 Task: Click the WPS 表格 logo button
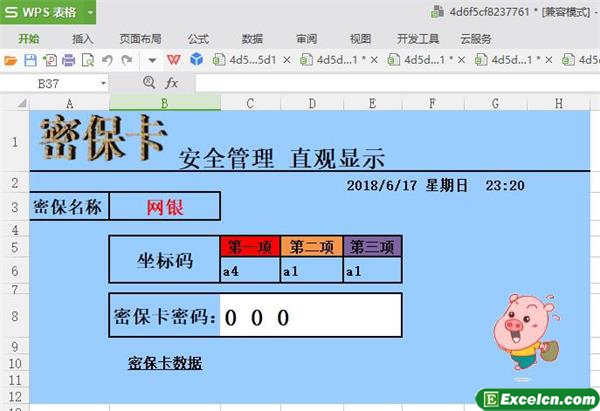(x=41, y=12)
